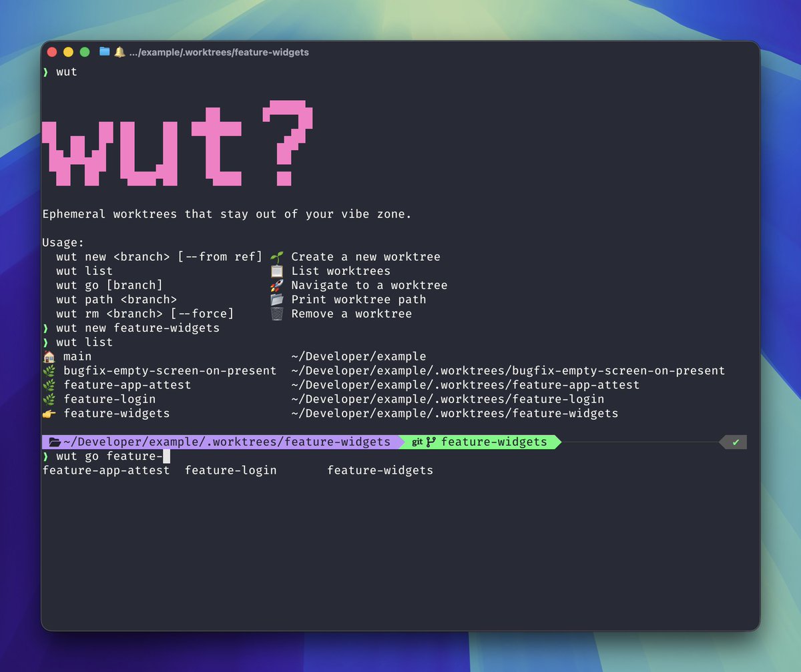Viewport: 801px width, 672px height.
Task: Click the pointing hand emoji next to feature-widgets
Action: (49, 413)
